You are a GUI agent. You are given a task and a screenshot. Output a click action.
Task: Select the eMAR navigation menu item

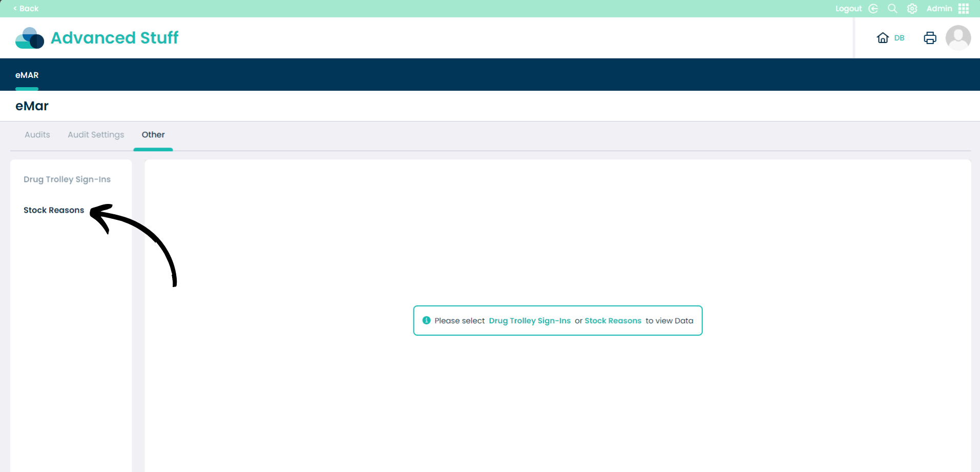point(27,75)
